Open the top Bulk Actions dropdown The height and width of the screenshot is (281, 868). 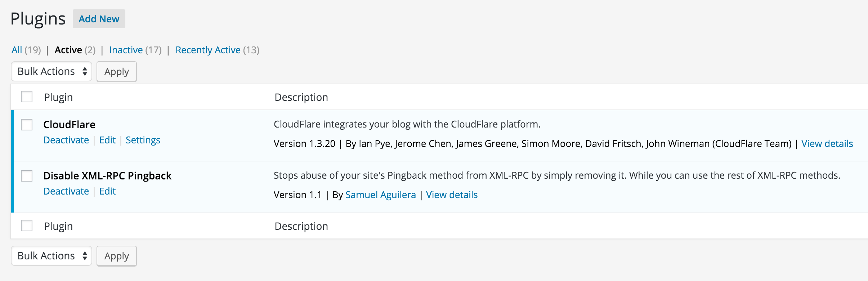pyautogui.click(x=52, y=71)
